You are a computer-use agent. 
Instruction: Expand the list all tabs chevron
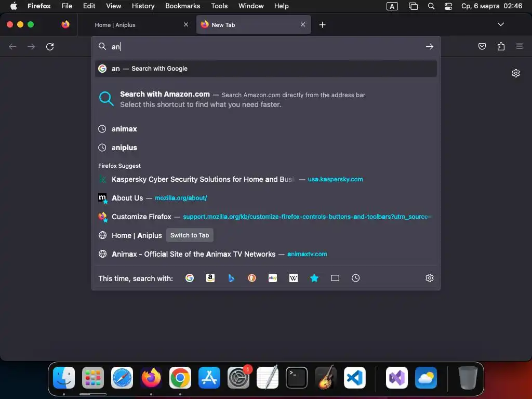[x=500, y=24]
